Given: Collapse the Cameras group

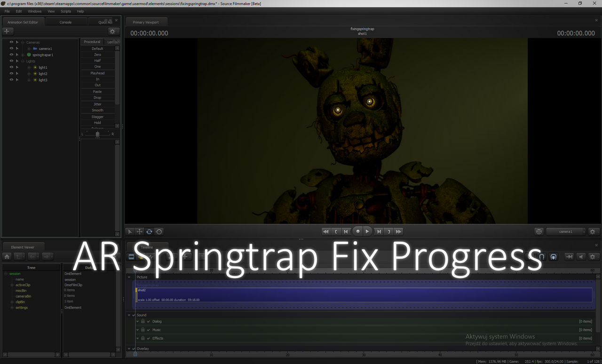Looking at the screenshot, I should [23, 42].
